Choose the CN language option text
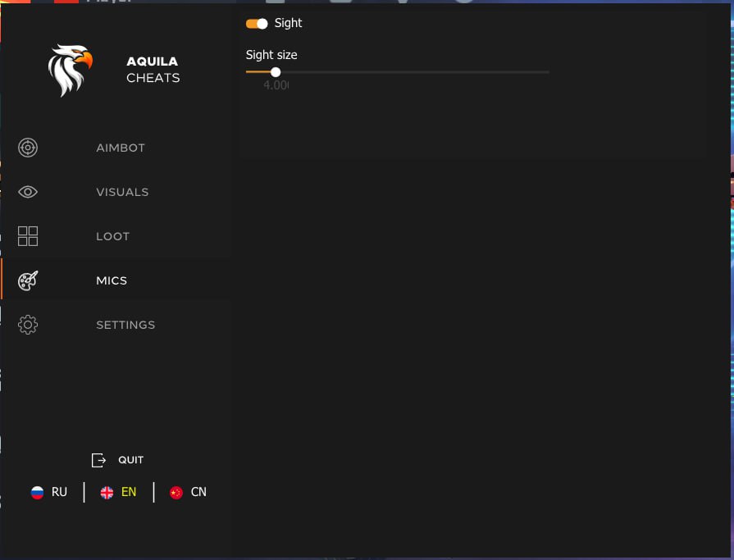The height and width of the screenshot is (560, 734). click(198, 492)
